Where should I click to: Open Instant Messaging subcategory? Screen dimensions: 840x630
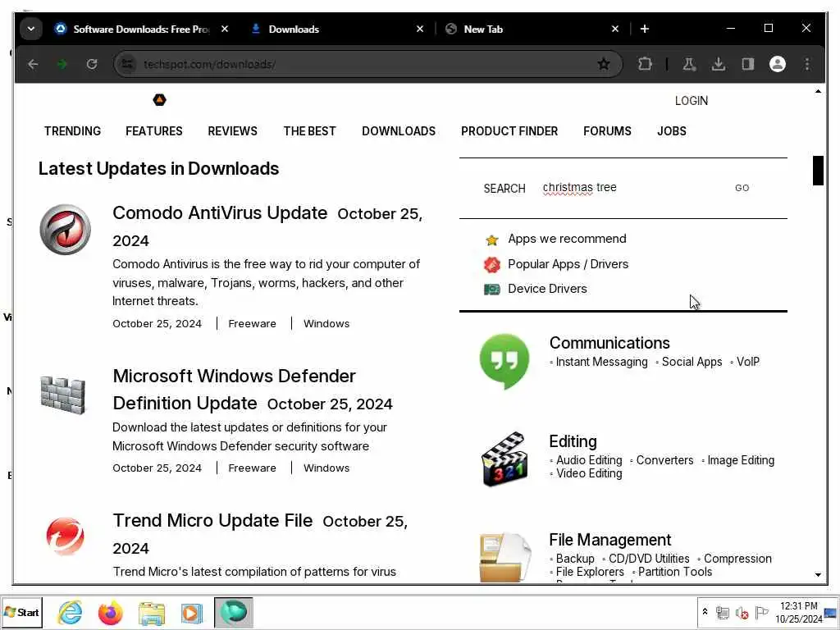(601, 362)
